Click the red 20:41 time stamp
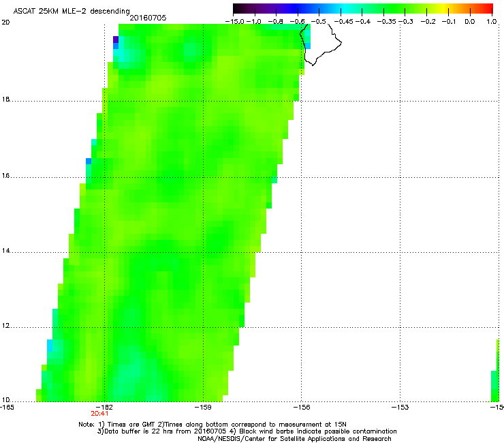This screenshot has width=504, height=443. 99,414
